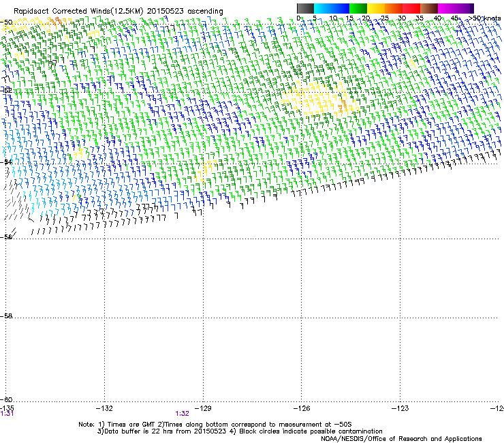Click the -135 longitude axis label
This screenshot has height=443, width=504.
click(7, 408)
